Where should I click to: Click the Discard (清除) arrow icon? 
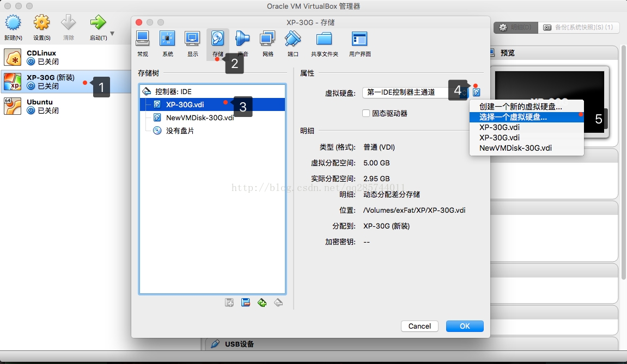(x=69, y=23)
